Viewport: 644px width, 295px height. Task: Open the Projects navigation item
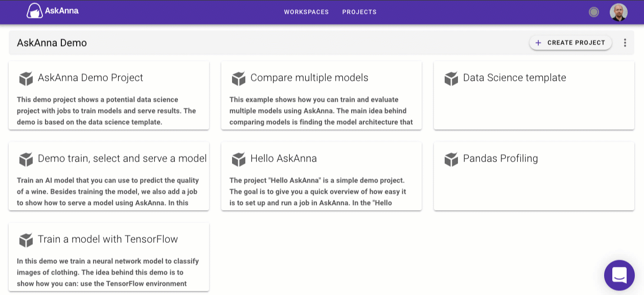[359, 12]
